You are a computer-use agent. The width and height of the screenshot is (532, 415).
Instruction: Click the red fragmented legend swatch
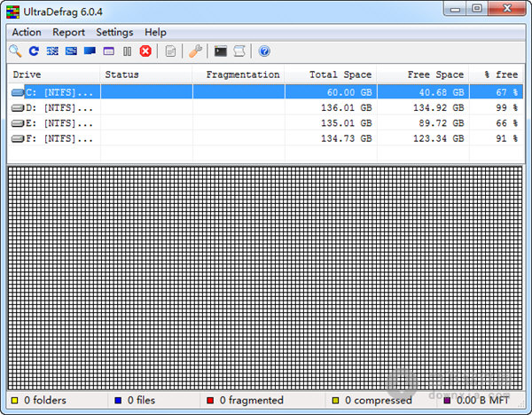210,401
